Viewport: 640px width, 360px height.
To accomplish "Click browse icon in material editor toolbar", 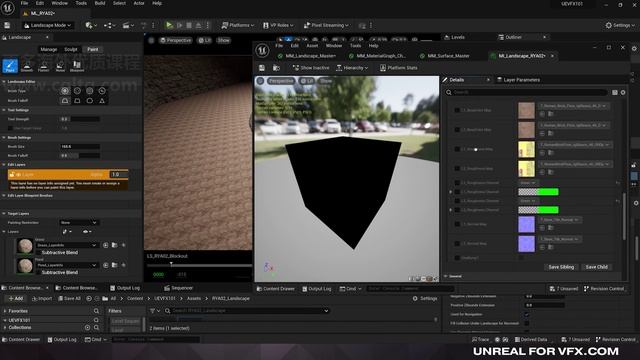I will tap(276, 68).
